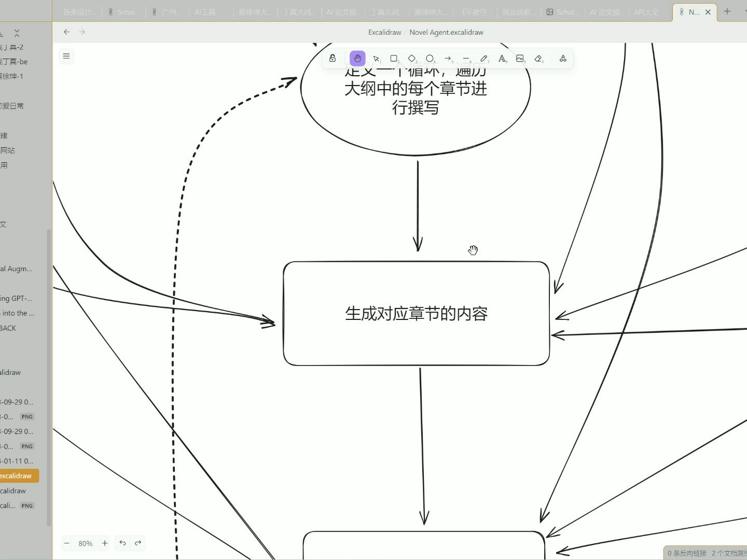Screen dimensions: 747x560
Task: Switch to the Schol... image tab
Action: coord(563,12)
